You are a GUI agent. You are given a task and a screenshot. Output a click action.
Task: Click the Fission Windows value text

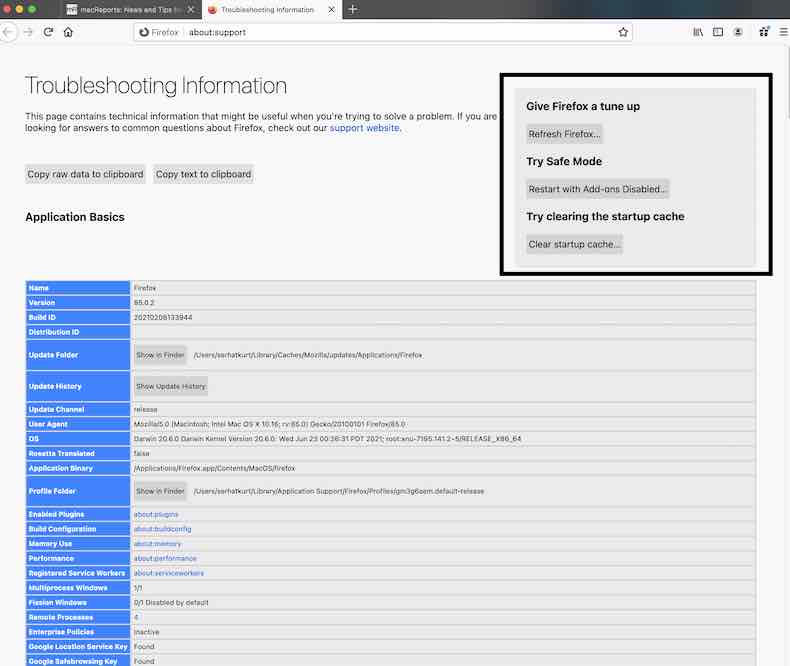[x=171, y=603]
